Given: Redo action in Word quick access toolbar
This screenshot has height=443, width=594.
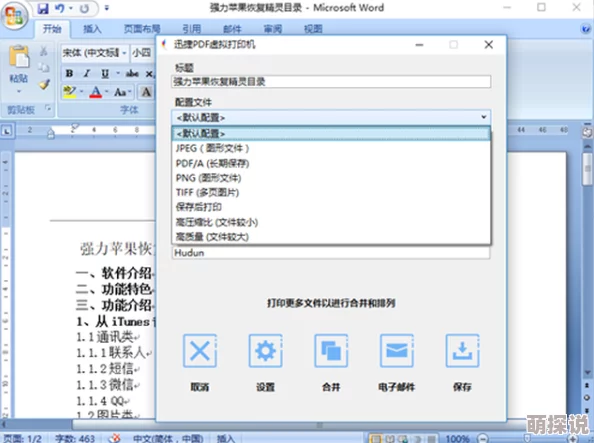Looking at the screenshot, I should pyautogui.click(x=84, y=8).
